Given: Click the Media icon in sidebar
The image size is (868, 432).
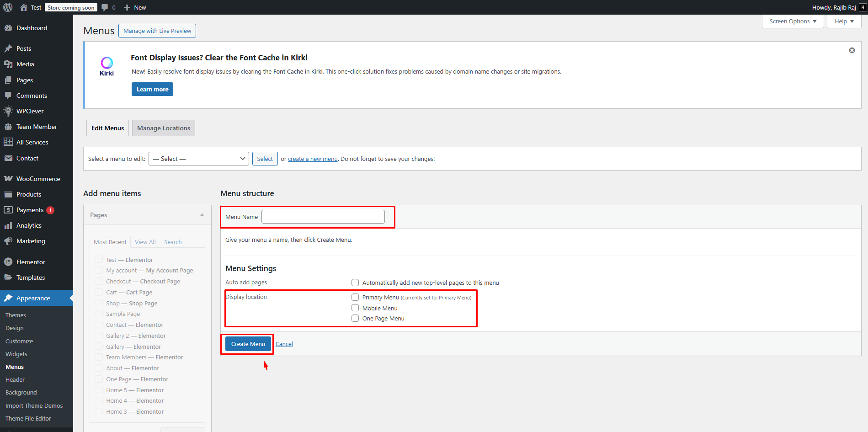Looking at the screenshot, I should tap(8, 64).
